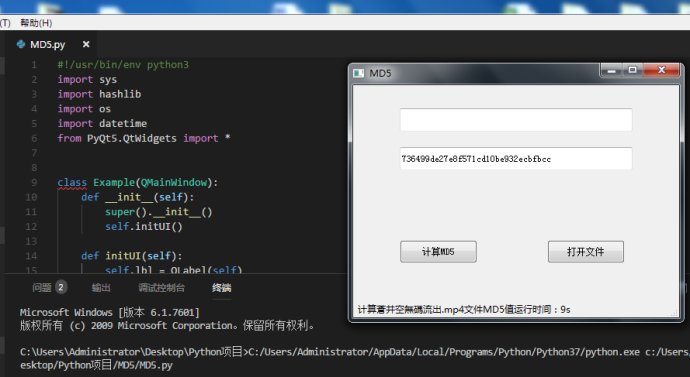
Task: Click line number 9 in the gutter
Action: [x=34, y=182]
